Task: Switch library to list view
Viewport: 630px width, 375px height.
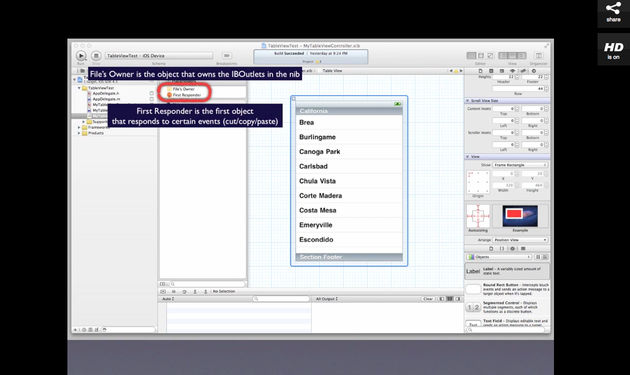Action: pyautogui.click(x=544, y=257)
